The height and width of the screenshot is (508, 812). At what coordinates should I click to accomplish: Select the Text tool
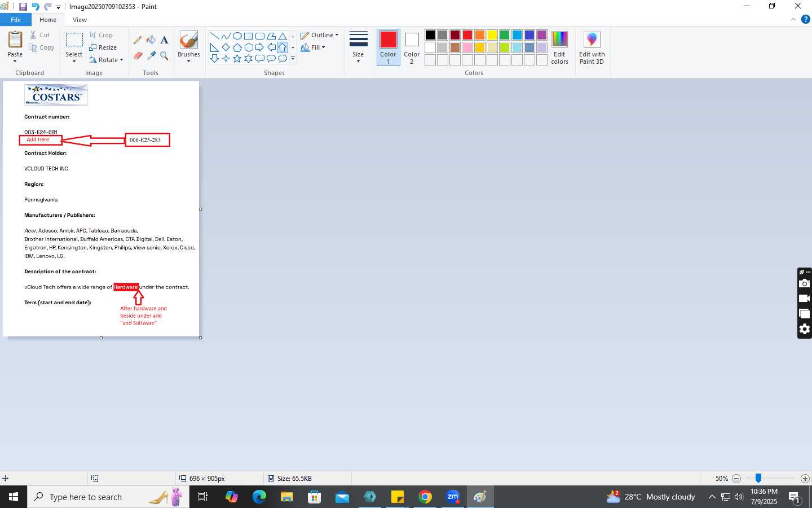164,40
